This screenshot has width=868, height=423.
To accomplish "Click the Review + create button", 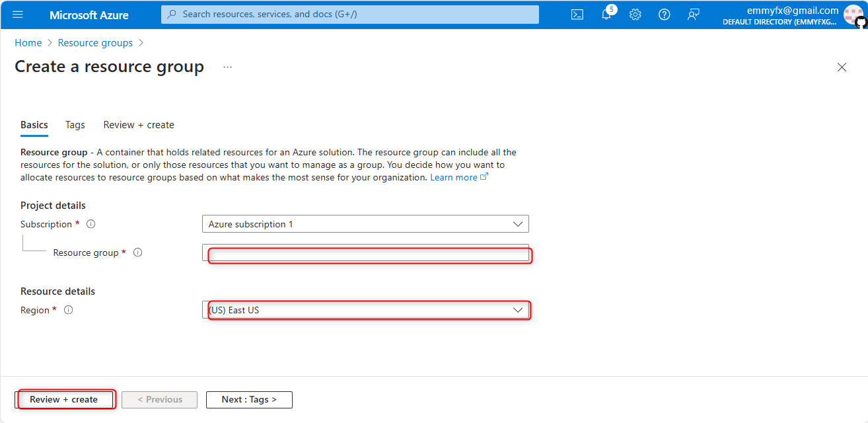I will 64,399.
